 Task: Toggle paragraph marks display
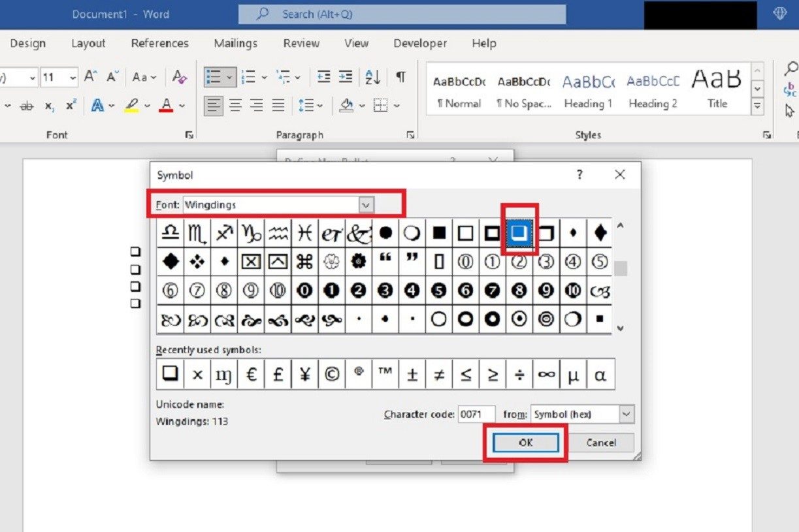pos(399,76)
